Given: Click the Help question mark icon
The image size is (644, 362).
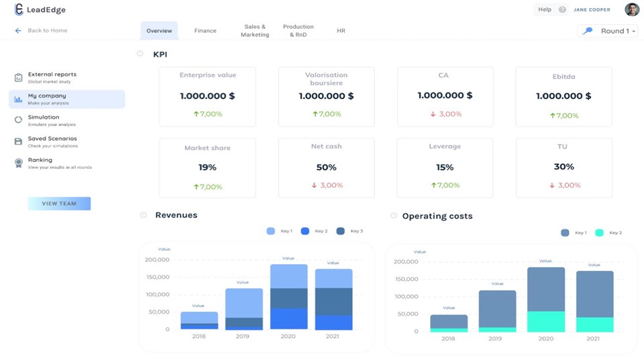Looking at the screenshot, I should (x=562, y=9).
